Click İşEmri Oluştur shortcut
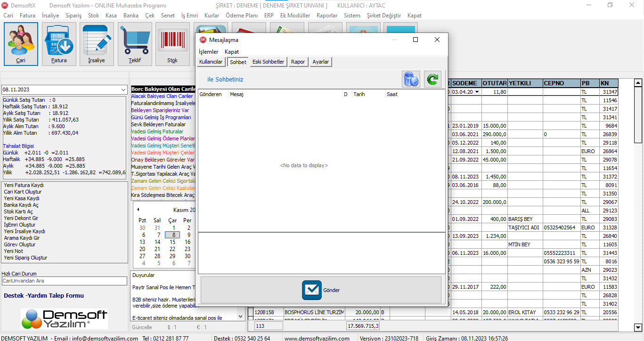 tap(20, 225)
